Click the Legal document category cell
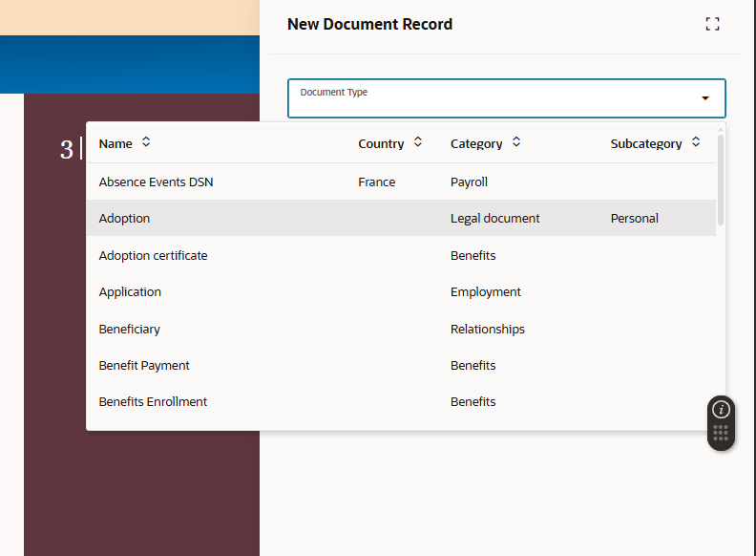 [x=494, y=218]
